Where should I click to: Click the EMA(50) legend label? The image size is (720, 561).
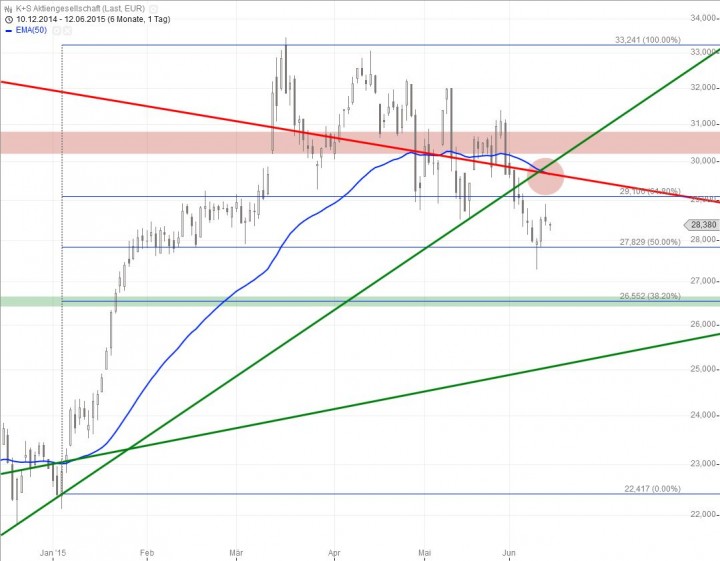[x=33, y=30]
